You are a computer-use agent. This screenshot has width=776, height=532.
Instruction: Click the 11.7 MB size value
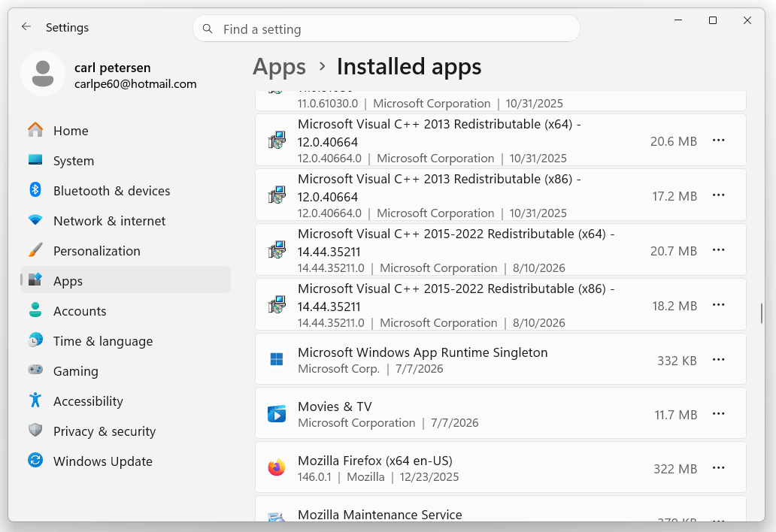[675, 415]
